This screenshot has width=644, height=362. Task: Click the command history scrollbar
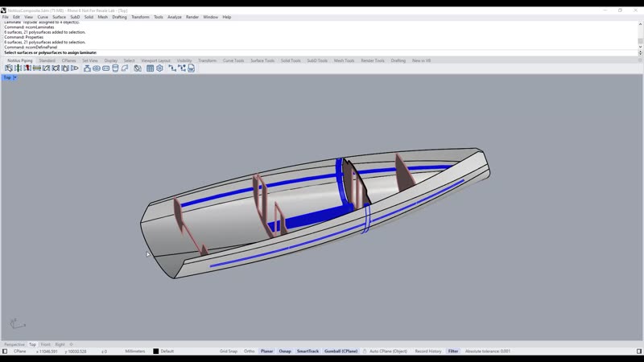640,35
